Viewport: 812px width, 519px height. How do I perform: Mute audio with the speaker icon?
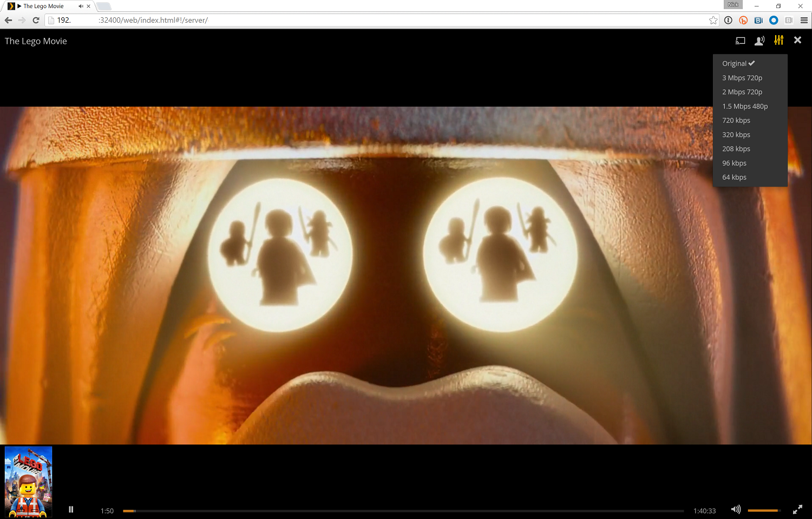736,509
